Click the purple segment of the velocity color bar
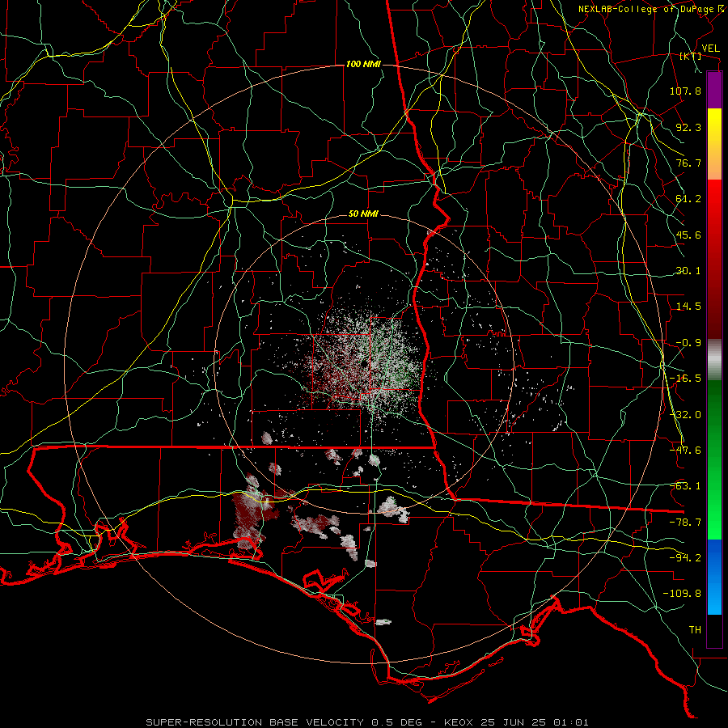The width and height of the screenshot is (728, 728). coord(714,90)
